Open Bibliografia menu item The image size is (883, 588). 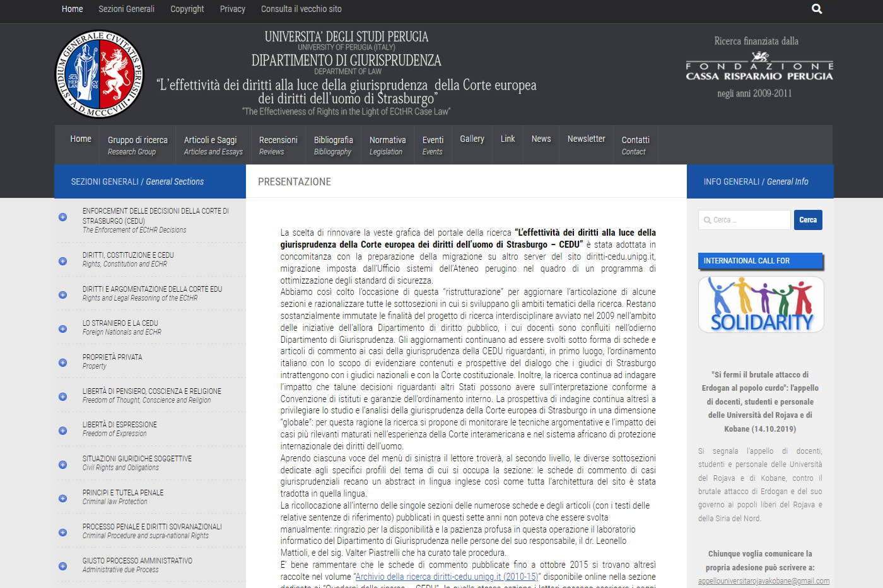(x=334, y=145)
